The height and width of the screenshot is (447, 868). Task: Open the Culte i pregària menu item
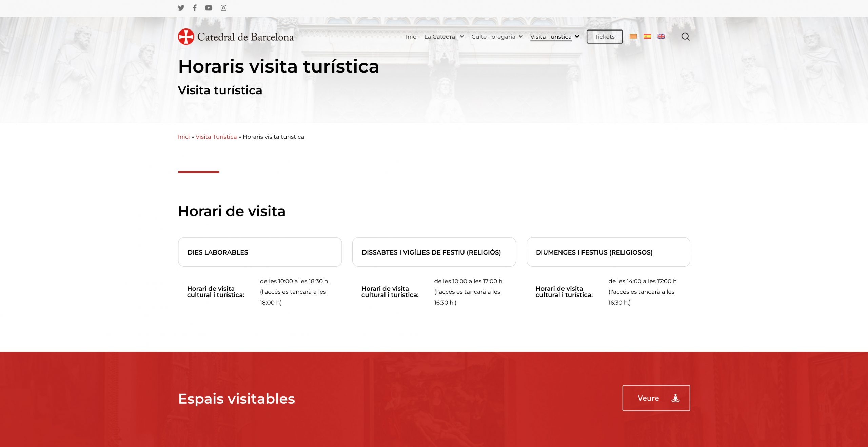pos(493,37)
